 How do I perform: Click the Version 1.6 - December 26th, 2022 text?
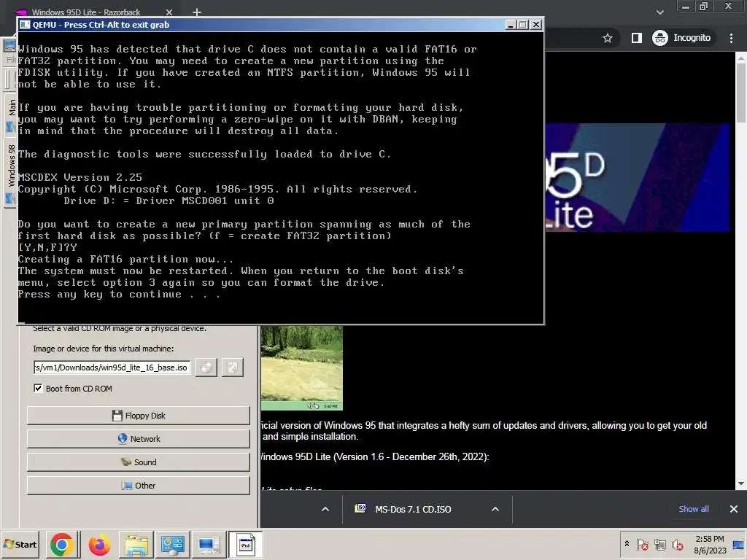pyautogui.click(x=411, y=456)
